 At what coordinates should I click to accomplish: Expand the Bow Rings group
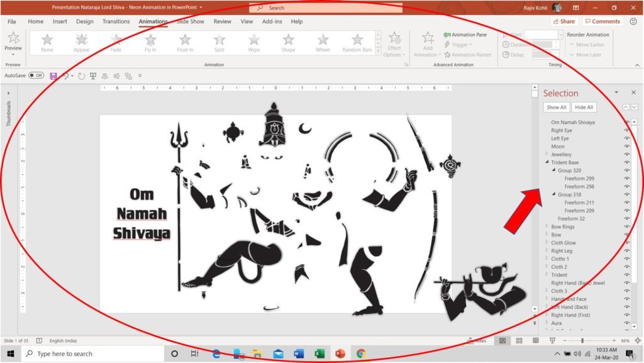click(547, 226)
